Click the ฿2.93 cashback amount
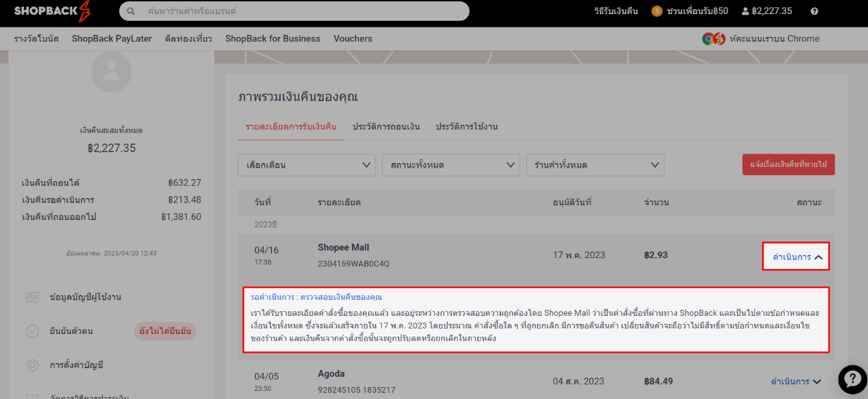Viewport: 868px width, 399px height. click(656, 255)
